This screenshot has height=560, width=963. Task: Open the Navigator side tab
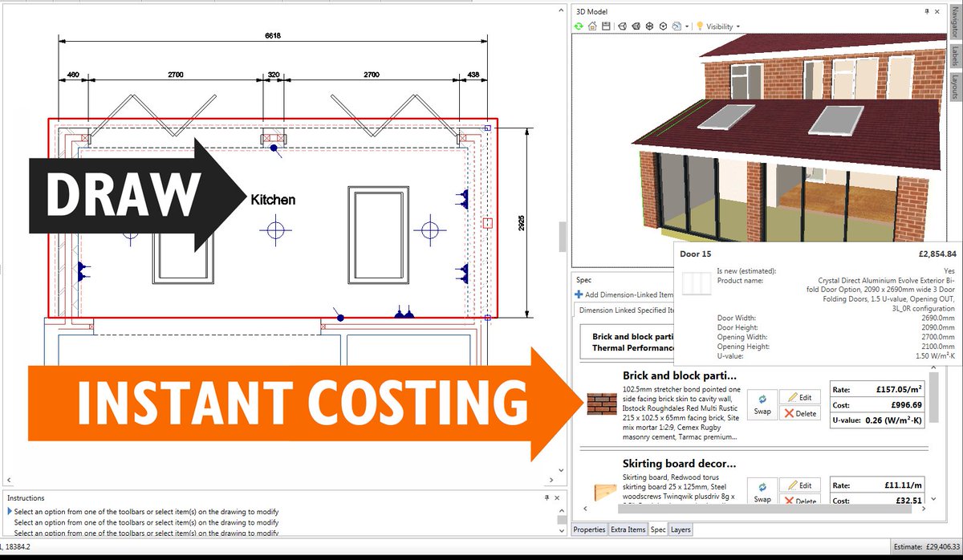pos(955,21)
